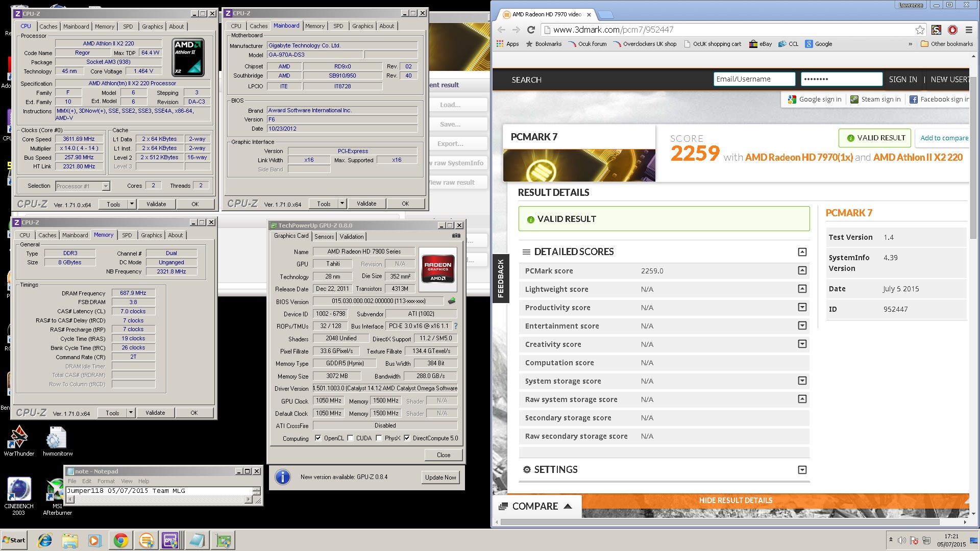Switch to Chrome in the taskbar
This screenshot has height=551, width=980.
(x=120, y=540)
